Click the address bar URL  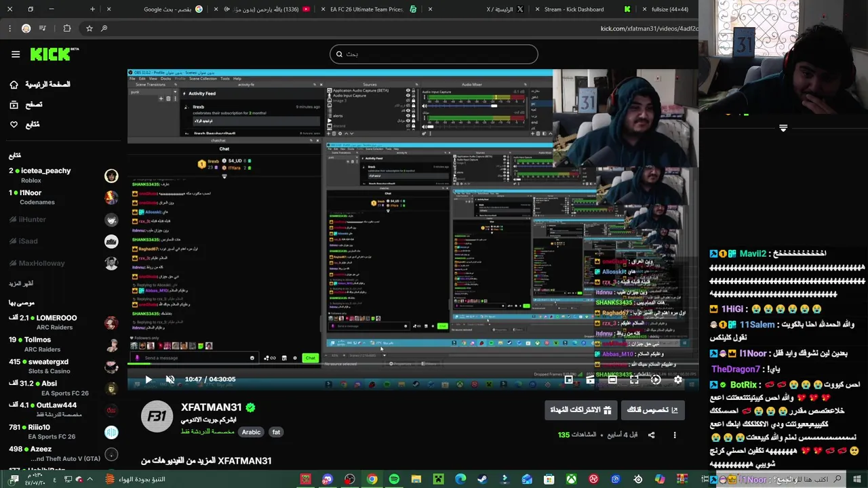coord(648,28)
